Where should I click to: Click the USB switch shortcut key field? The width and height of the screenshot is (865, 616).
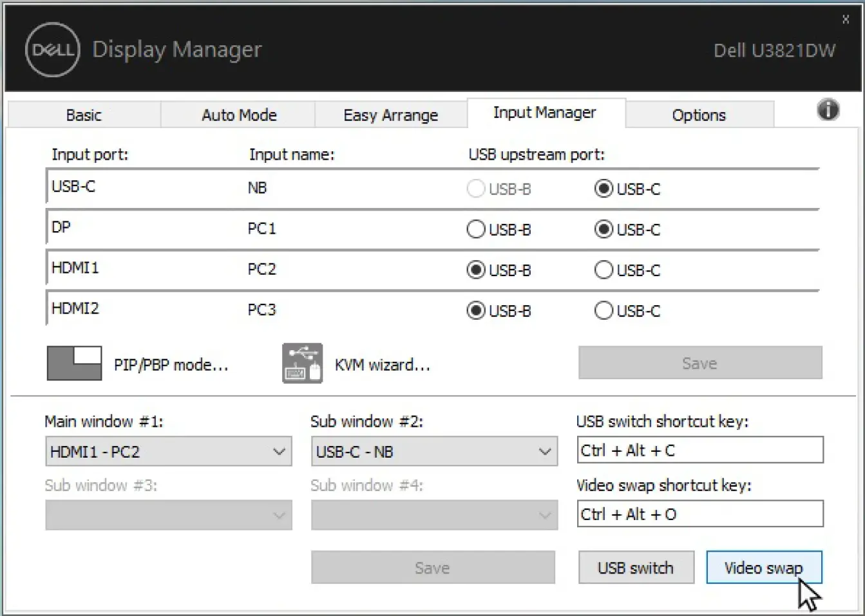point(699,449)
